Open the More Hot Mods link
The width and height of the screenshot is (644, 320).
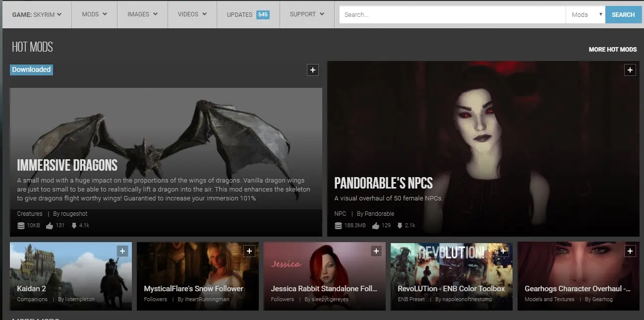pos(613,50)
